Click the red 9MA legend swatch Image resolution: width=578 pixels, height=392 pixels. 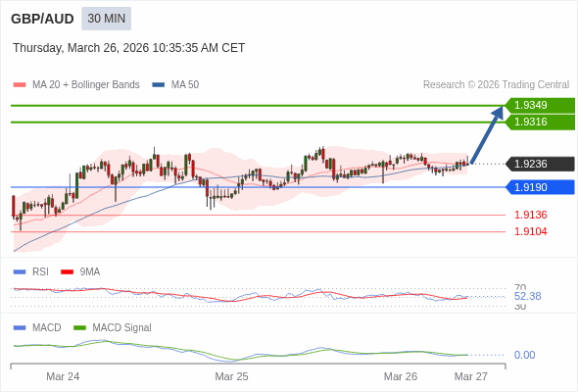click(x=67, y=272)
